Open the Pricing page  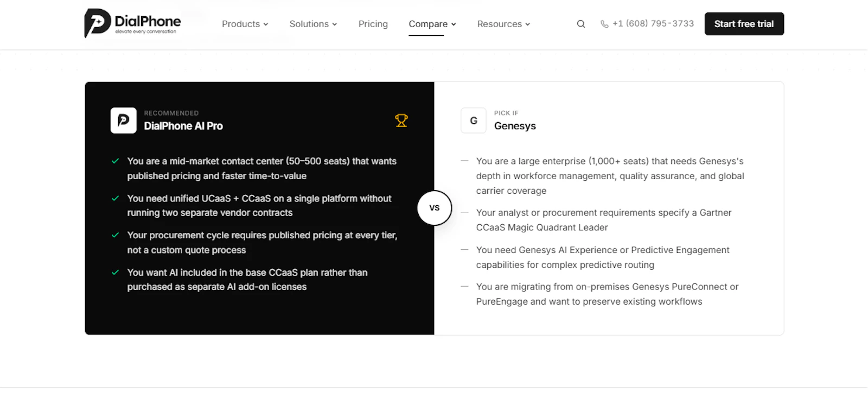pos(373,24)
